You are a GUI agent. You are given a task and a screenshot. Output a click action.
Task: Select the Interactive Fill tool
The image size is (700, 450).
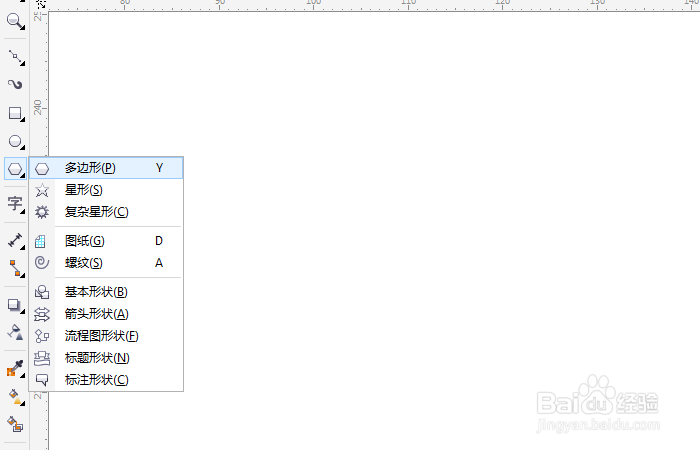point(15,396)
